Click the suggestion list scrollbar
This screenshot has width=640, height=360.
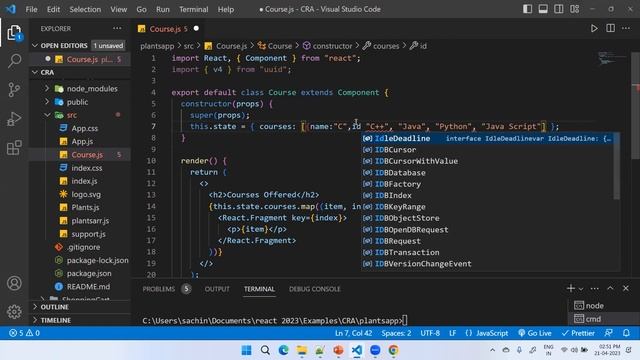616,167
